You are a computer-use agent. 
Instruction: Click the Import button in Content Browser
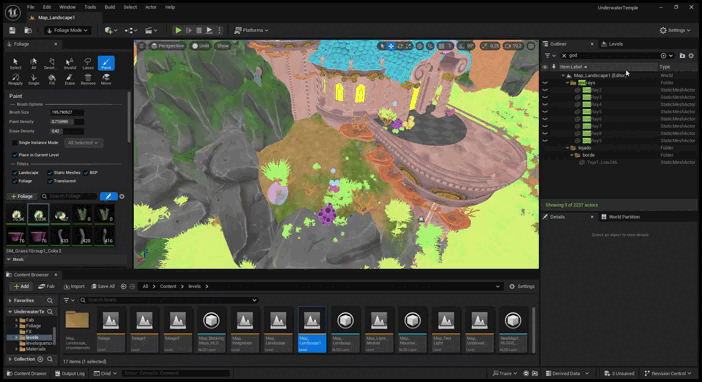point(74,286)
